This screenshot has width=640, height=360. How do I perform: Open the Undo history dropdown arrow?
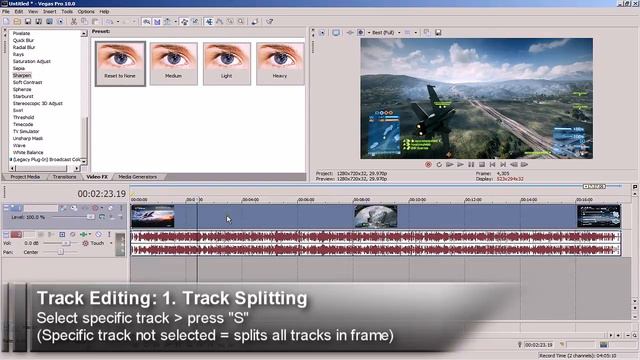click(x=118, y=22)
